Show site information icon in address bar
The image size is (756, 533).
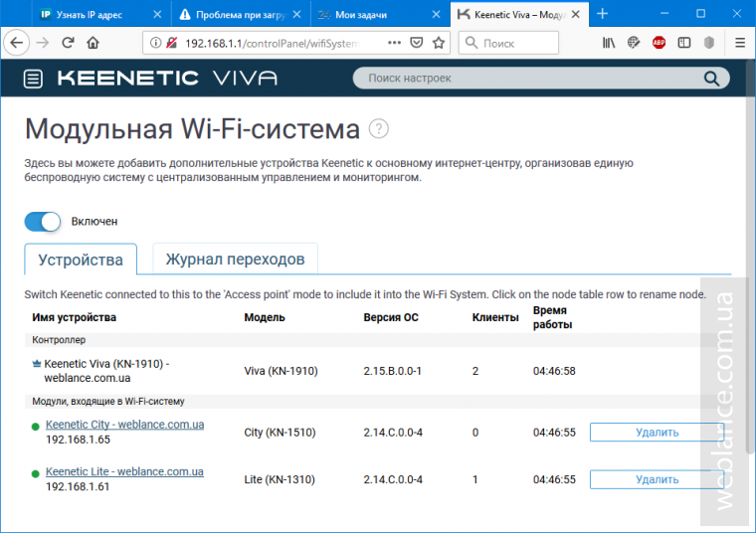coord(155,43)
